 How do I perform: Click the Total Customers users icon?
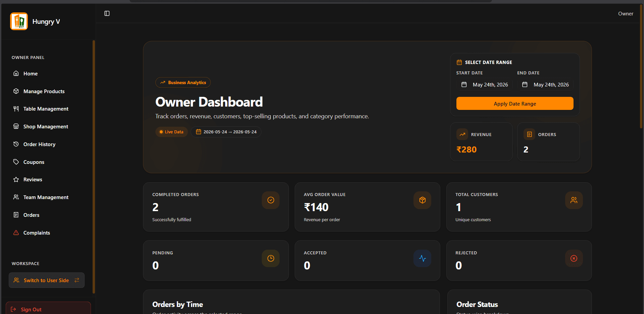coord(574,200)
